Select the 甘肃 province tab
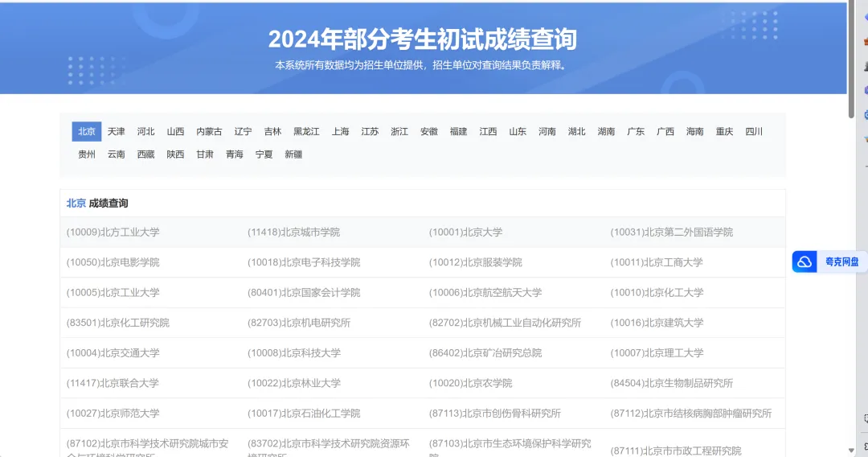Image resolution: width=868 pixels, height=457 pixels. point(205,154)
